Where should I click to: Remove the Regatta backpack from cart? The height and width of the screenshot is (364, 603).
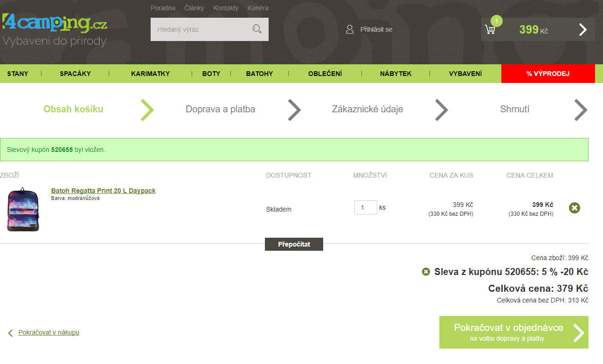tap(574, 208)
